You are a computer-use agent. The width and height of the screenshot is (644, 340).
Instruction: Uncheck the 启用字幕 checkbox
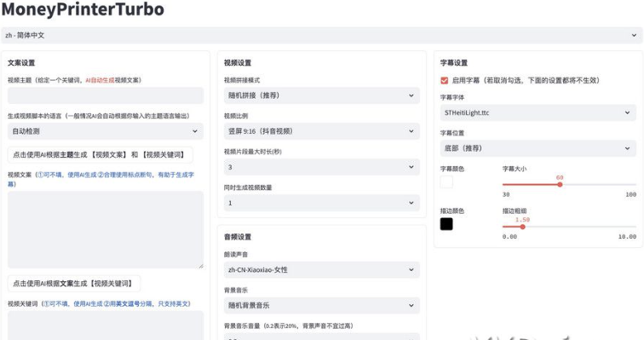point(444,80)
